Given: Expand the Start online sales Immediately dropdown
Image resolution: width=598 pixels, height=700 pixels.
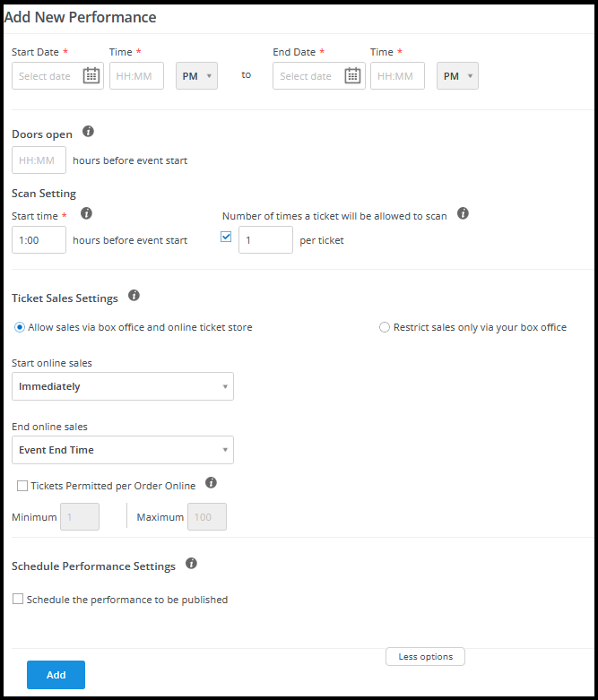Looking at the screenshot, I should coord(122,386).
